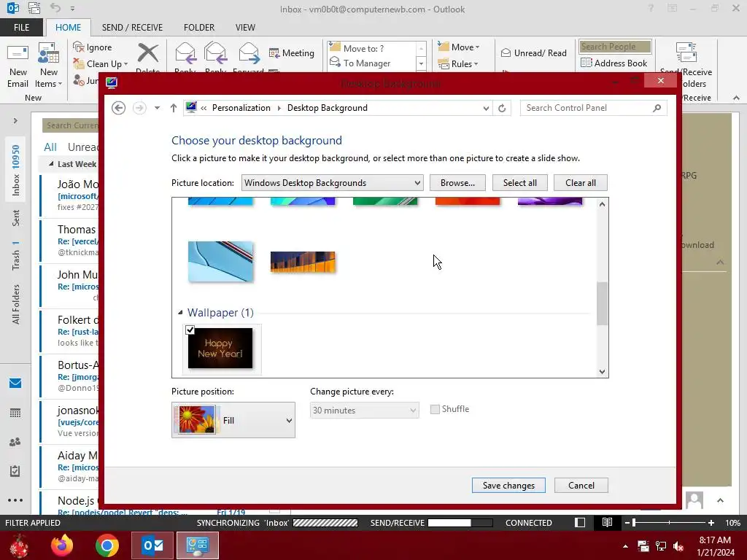Switch to Normal view in status bar
This screenshot has height=560, width=747.
coord(580,522)
